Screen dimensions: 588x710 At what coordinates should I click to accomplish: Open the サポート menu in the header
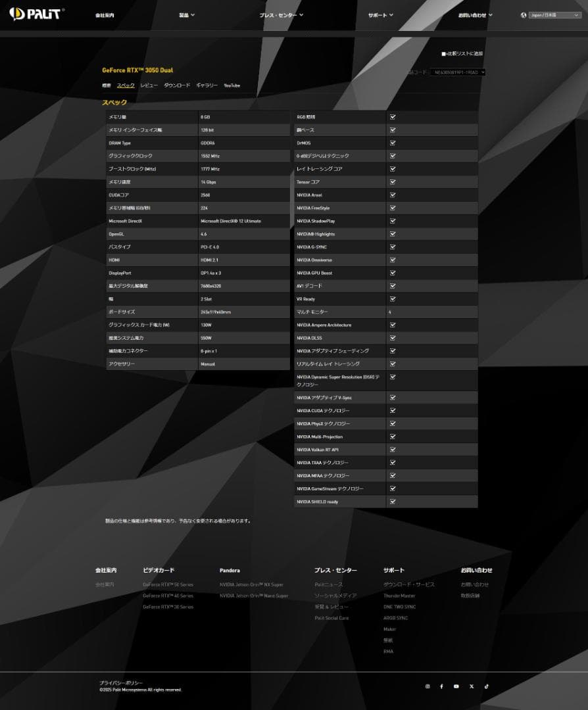(379, 14)
